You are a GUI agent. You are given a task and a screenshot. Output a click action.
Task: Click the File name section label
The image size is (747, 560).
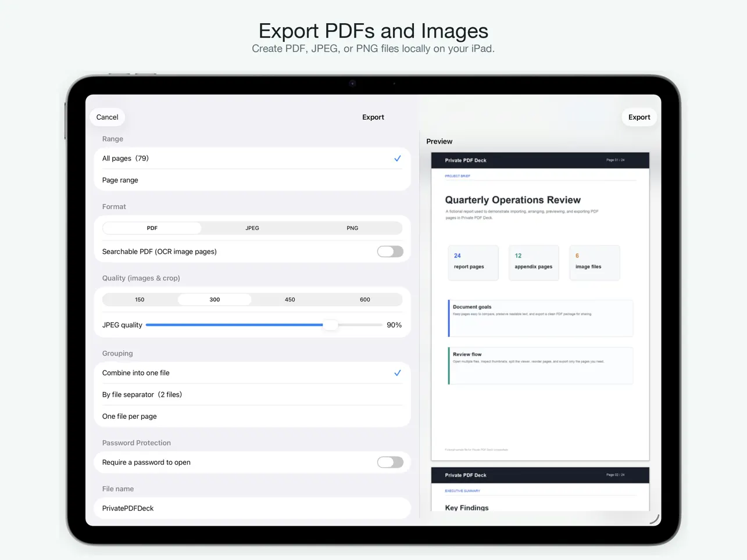click(118, 489)
